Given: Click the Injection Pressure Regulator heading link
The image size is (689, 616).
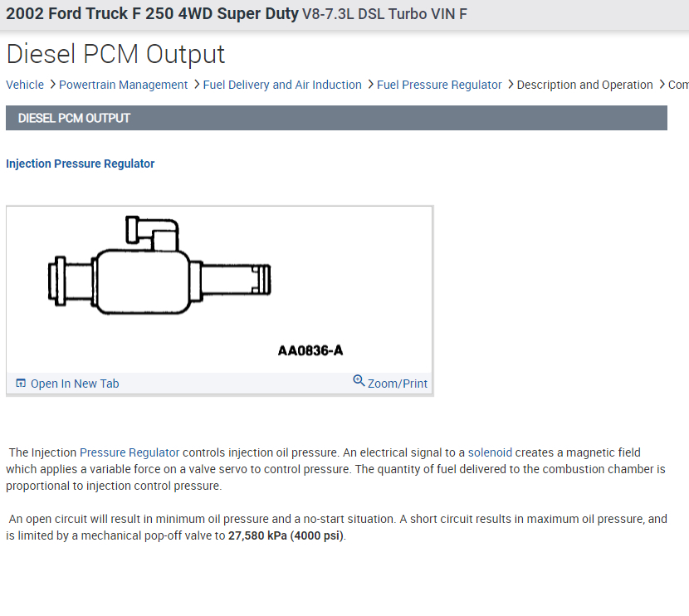Looking at the screenshot, I should pyautogui.click(x=81, y=164).
